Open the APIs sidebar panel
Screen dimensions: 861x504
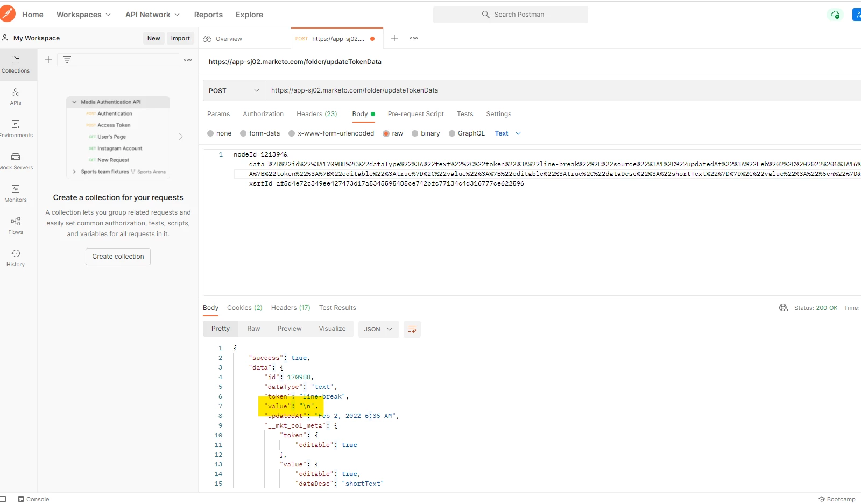click(16, 97)
